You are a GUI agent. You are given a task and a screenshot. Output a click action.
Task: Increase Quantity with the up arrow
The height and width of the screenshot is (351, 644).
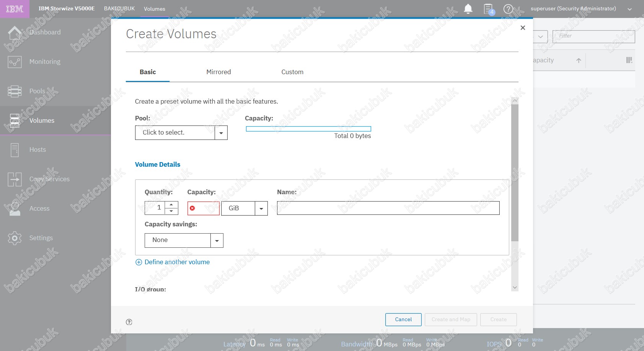click(x=171, y=205)
